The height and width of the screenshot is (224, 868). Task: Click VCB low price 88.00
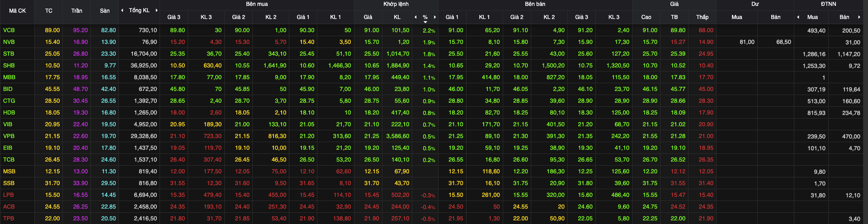(706, 30)
